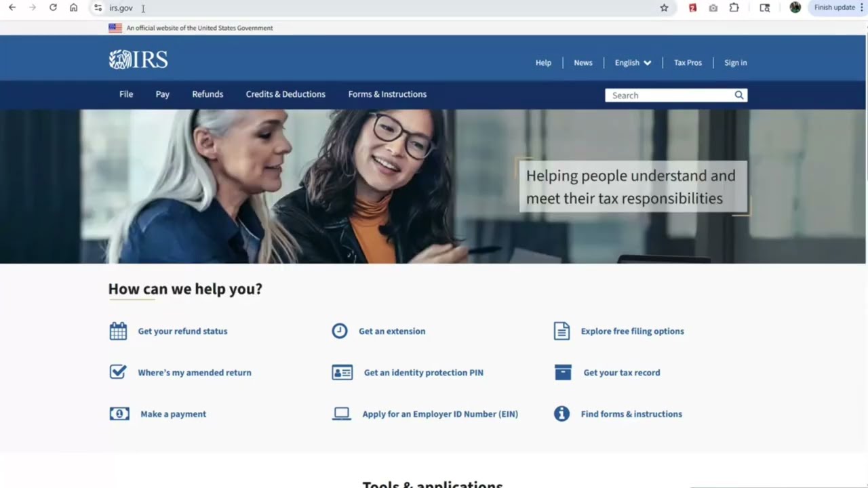Open the Refunds menu

tap(208, 94)
